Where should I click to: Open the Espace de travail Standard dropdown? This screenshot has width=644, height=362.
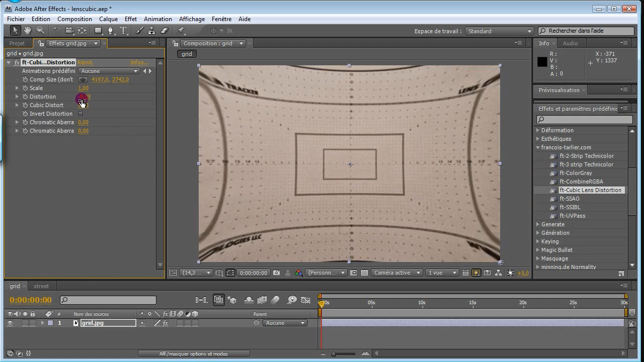coord(499,31)
